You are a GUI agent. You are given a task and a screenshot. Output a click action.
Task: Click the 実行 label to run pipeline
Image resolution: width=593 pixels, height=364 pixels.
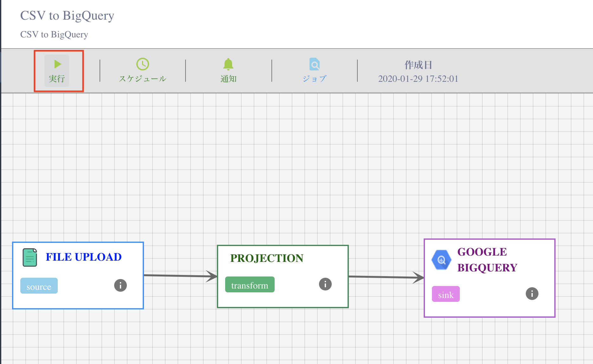pyautogui.click(x=57, y=79)
